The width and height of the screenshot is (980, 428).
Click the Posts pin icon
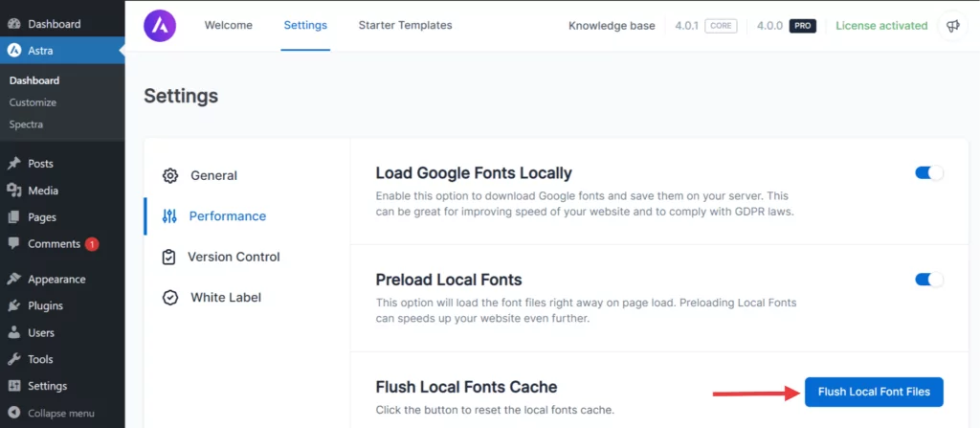13,164
